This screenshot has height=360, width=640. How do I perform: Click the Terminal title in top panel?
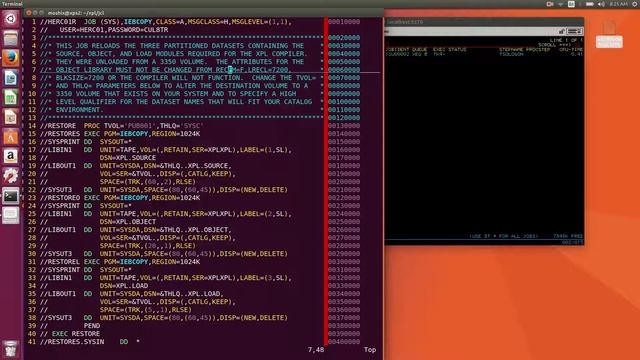tap(11, 4)
